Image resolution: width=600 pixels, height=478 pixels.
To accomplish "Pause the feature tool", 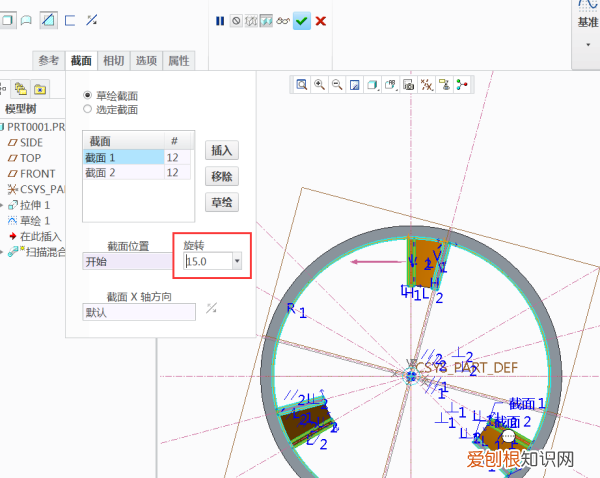I will [220, 21].
